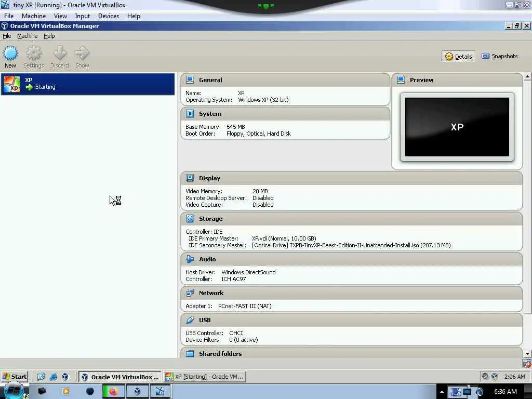The width and height of the screenshot is (532, 399).
Task: Click the TXPB-TinyXP ISO optical drive text
Action: (x=351, y=245)
